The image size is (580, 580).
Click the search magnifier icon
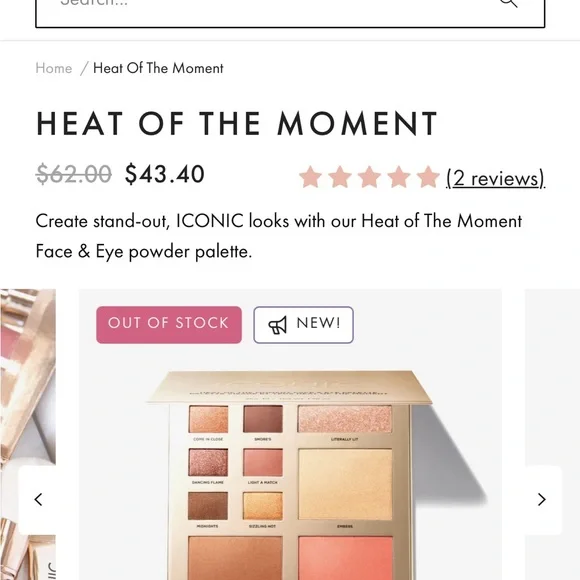(x=509, y=2)
